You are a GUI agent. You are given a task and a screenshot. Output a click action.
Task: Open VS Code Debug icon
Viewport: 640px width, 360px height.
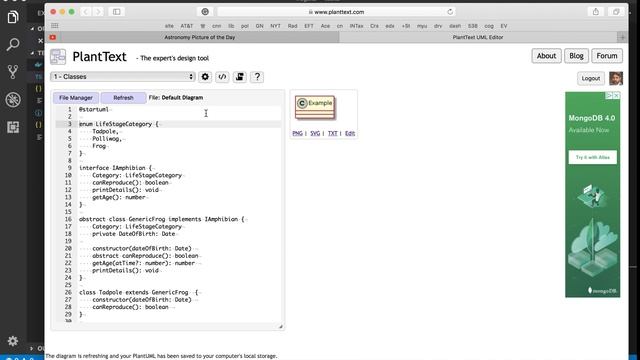click(x=13, y=100)
